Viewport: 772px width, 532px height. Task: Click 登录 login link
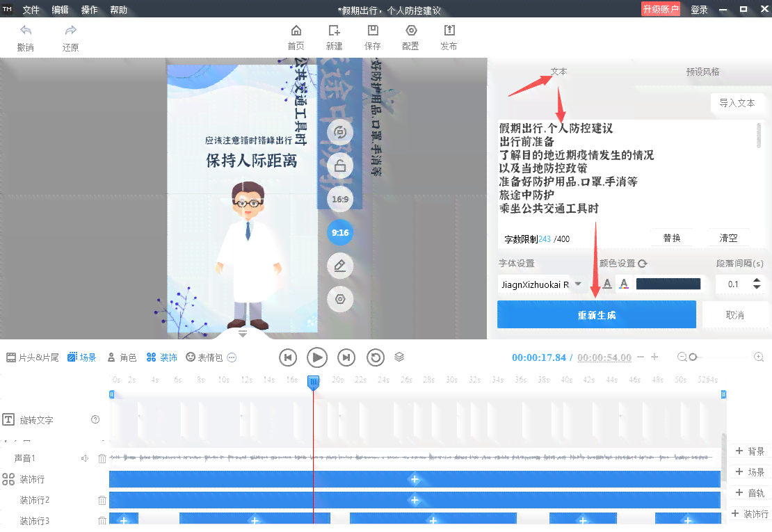[x=699, y=10]
